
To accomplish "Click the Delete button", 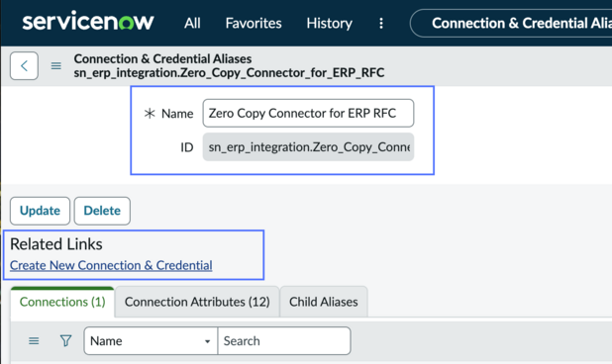I will tap(102, 211).
